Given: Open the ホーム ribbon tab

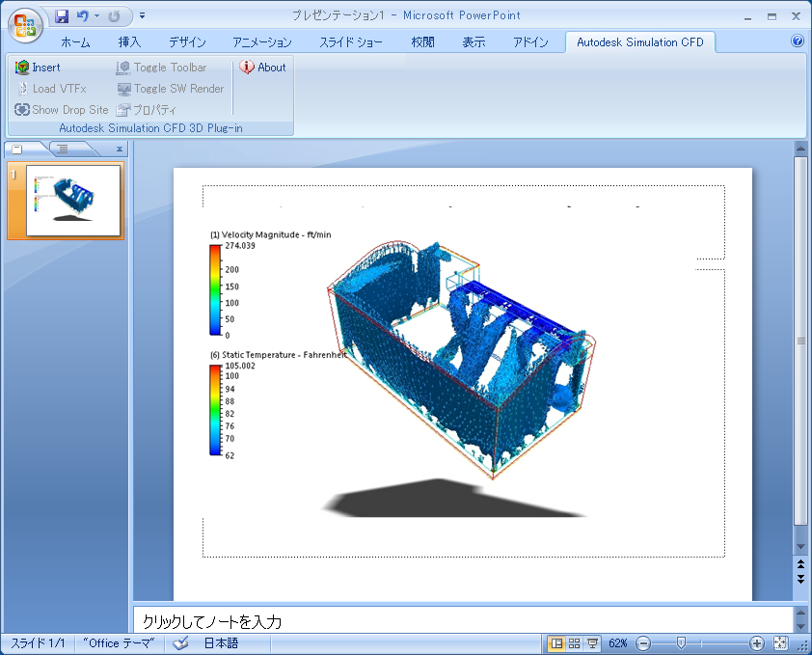Looking at the screenshot, I should pos(75,42).
